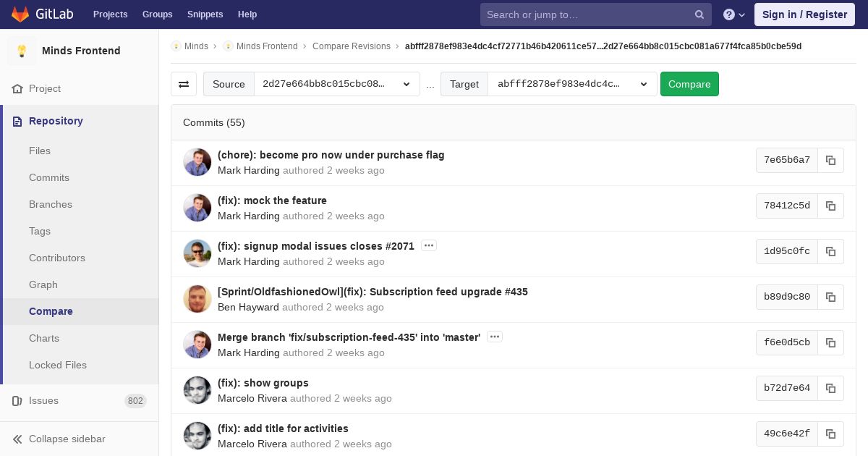Open '(fix): signup modal issues closes #2071' commit
Screen dimensions: 868x456
click(316, 246)
